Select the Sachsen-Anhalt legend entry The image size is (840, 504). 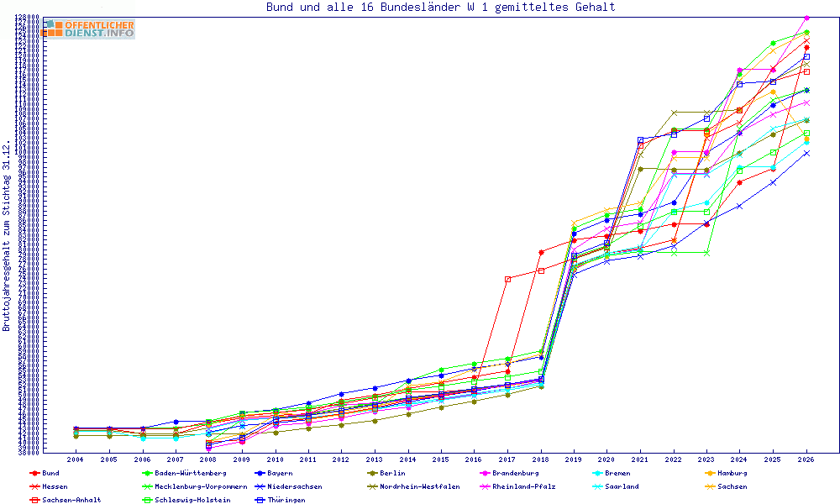(65, 501)
